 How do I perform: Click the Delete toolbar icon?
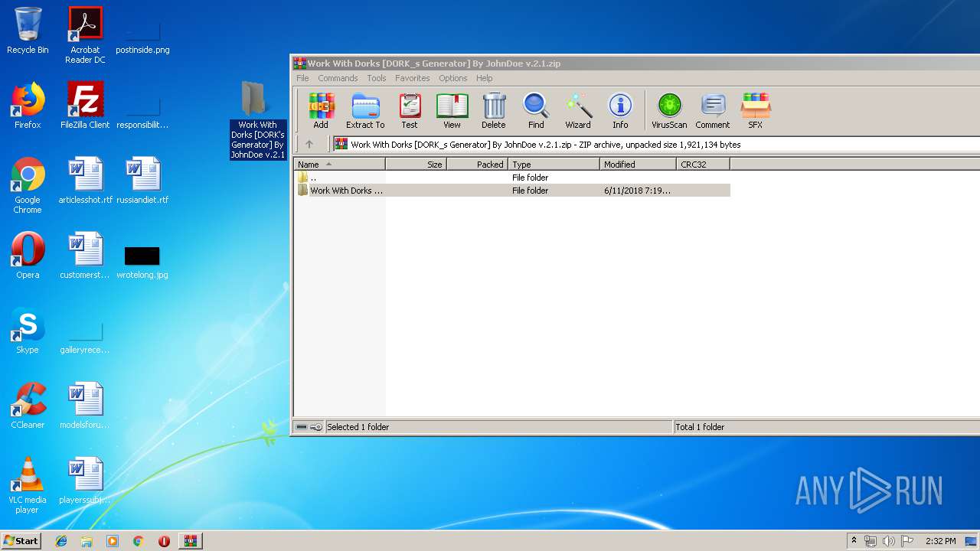[494, 111]
